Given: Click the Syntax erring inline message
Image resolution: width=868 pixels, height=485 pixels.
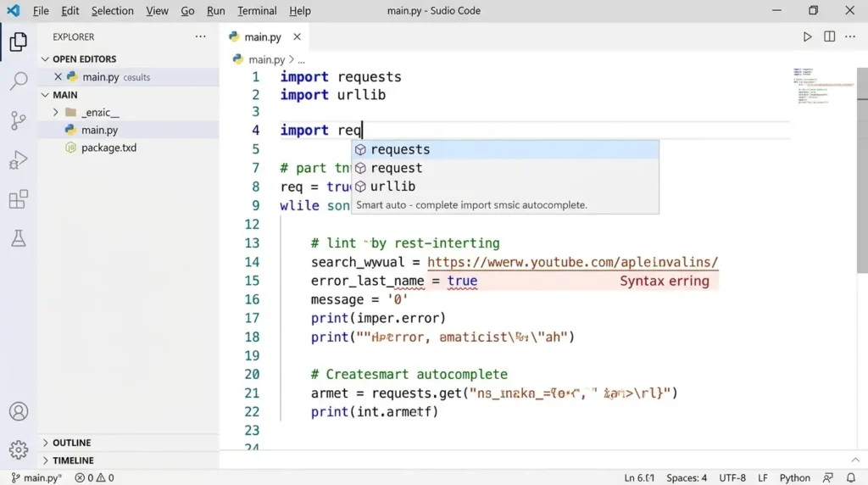Looking at the screenshot, I should [665, 281].
